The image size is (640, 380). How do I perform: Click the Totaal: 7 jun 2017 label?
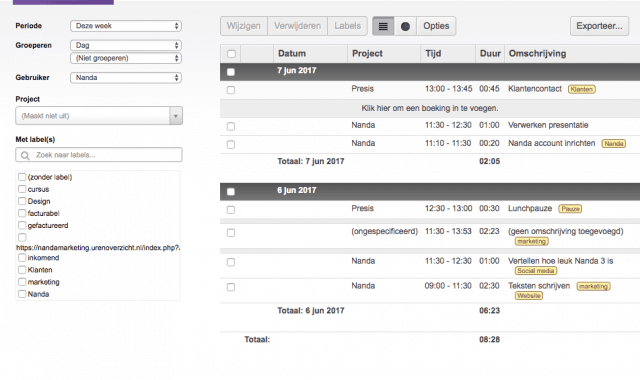click(311, 161)
